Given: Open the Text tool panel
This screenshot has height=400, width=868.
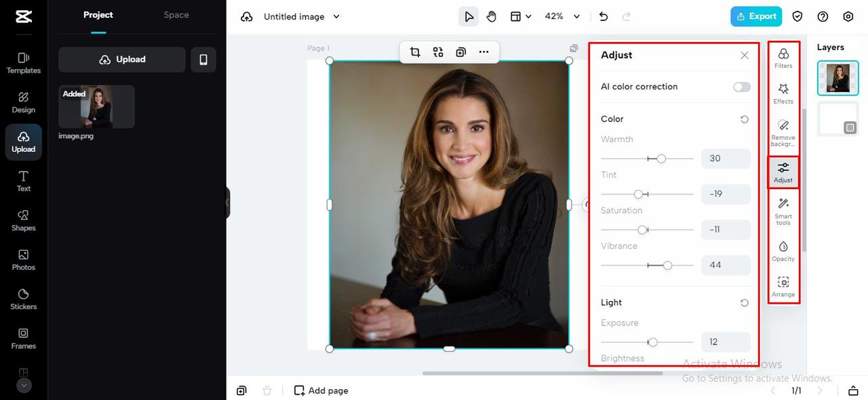Looking at the screenshot, I should pos(24,181).
